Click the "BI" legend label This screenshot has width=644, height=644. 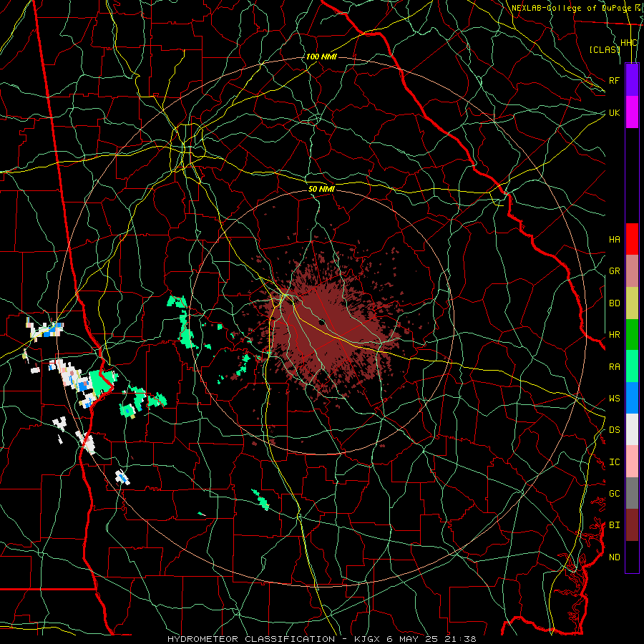pyautogui.click(x=614, y=525)
